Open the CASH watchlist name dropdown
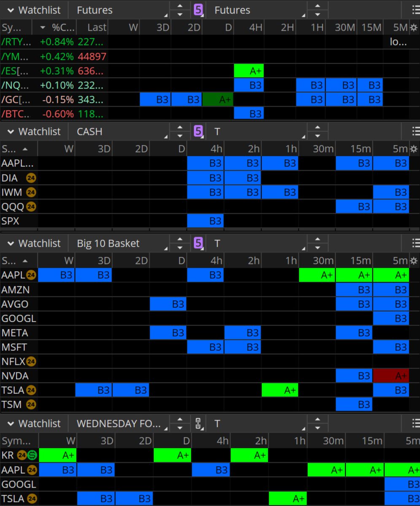The image size is (420, 506). [118, 131]
